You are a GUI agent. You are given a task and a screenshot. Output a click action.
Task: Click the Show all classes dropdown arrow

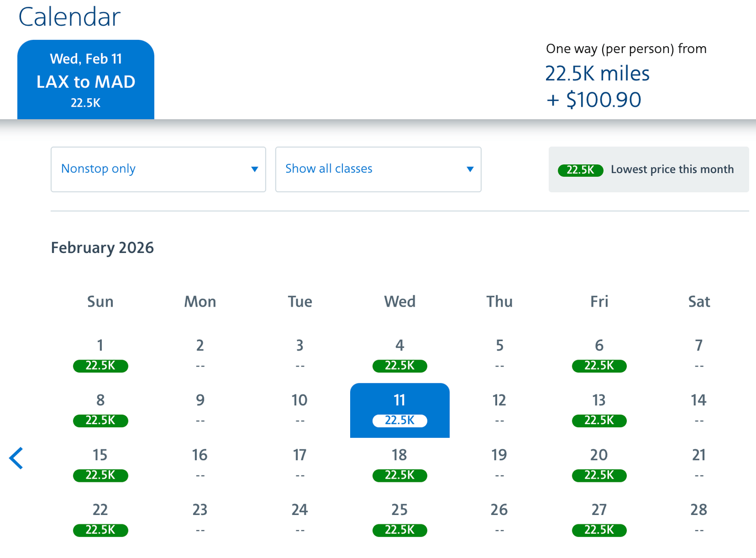pos(470,169)
